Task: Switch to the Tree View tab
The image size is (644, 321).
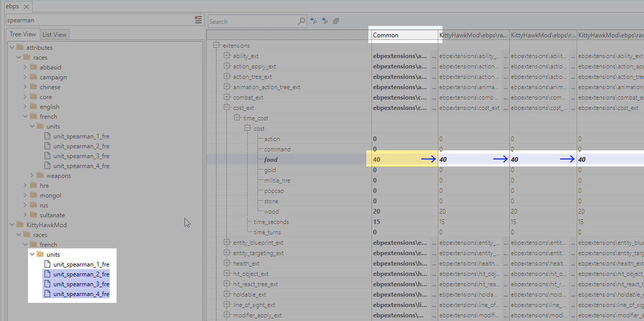Action: coord(23,34)
